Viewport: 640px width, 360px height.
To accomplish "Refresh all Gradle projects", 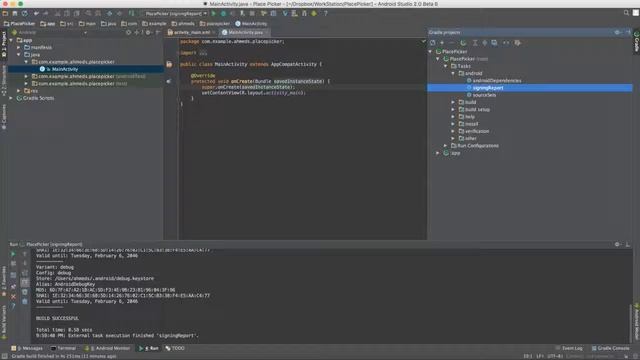I will [x=433, y=42].
